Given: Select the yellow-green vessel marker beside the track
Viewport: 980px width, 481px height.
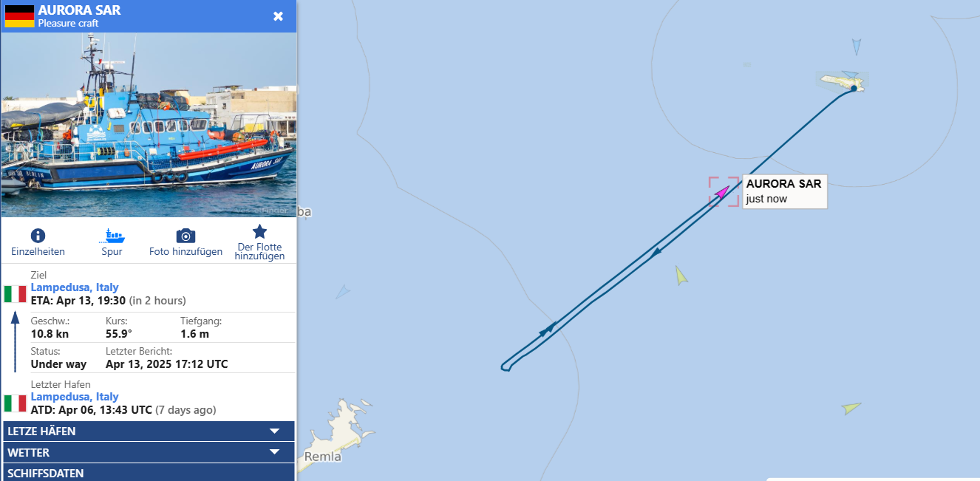Looking at the screenshot, I should [x=681, y=276].
